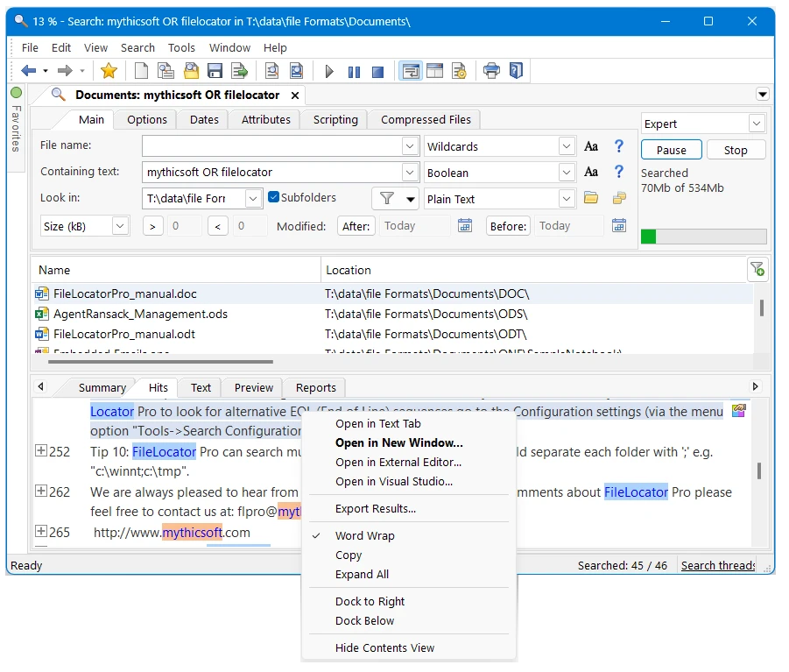The width and height of the screenshot is (789, 672).
Task: Click the multiple folders icon beside Plain Text
Action: pos(619,198)
